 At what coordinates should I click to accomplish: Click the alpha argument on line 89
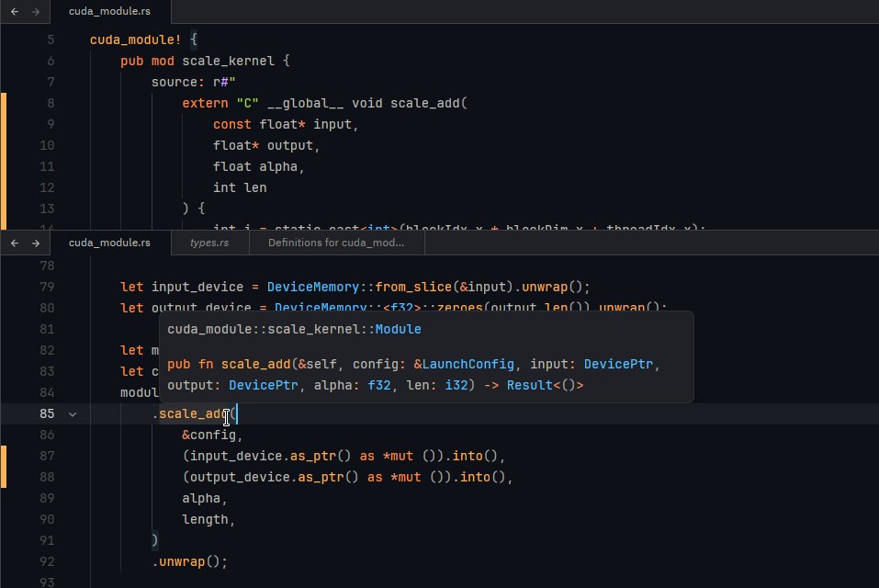point(200,498)
